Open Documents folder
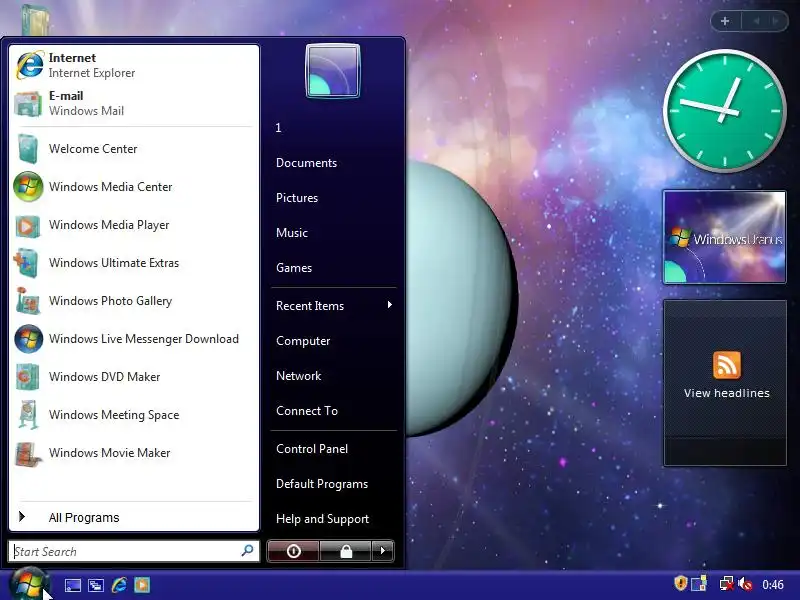 point(333,163)
